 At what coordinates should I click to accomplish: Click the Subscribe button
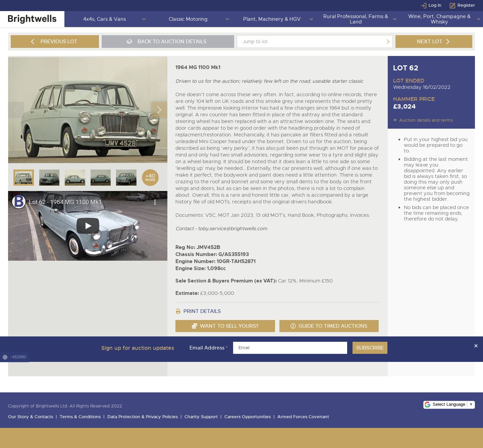[370, 348]
